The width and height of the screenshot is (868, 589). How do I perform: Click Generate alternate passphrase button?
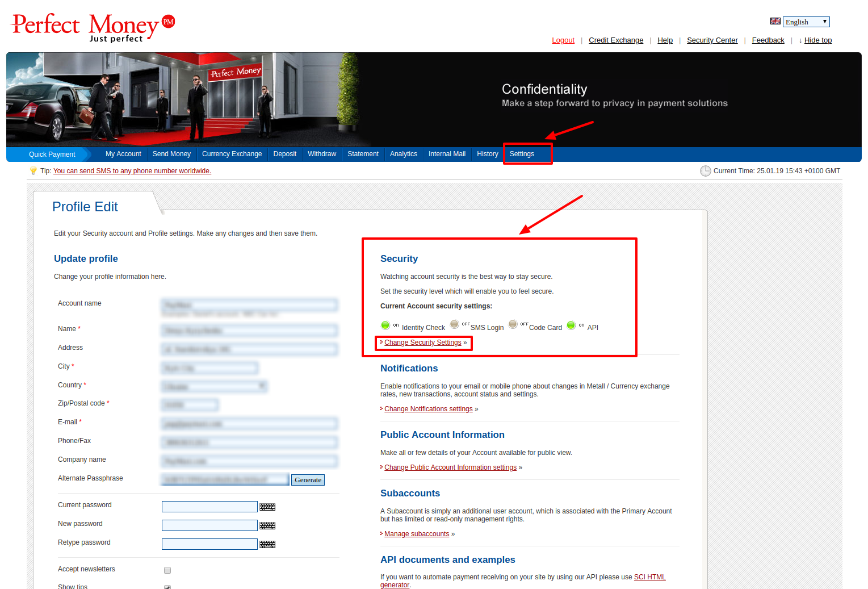[308, 480]
